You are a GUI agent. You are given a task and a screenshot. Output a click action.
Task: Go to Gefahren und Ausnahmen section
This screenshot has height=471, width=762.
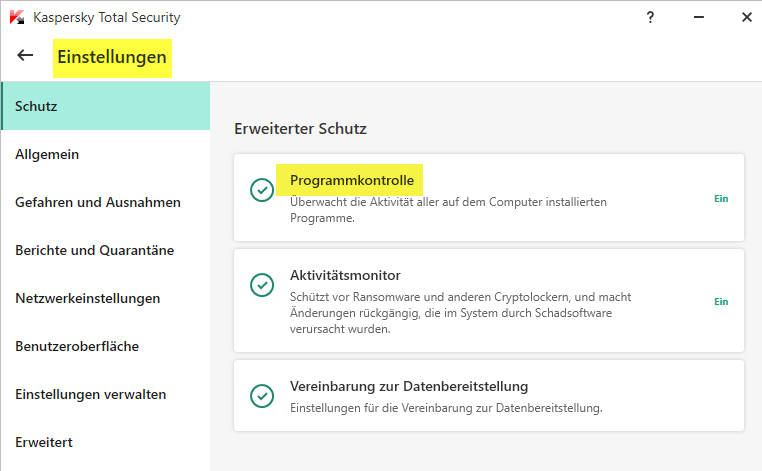pos(98,202)
